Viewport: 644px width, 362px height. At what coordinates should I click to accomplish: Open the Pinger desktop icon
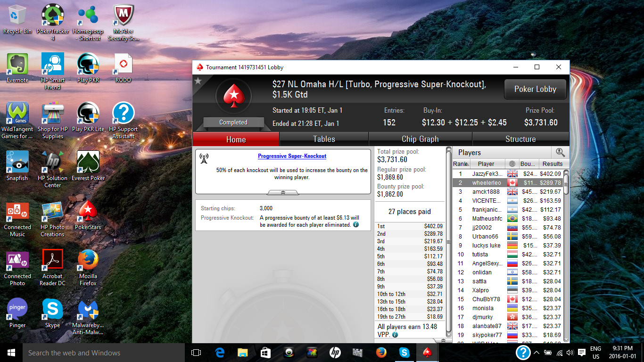pos(17,313)
